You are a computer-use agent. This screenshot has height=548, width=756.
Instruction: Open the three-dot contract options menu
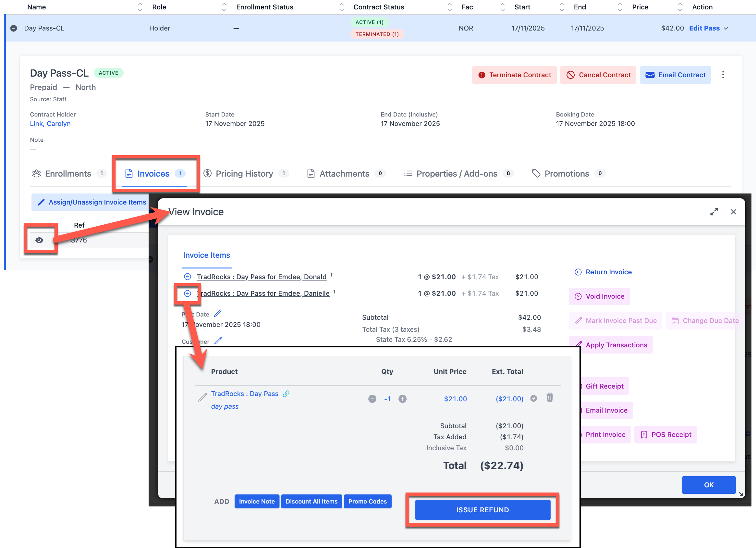(723, 75)
